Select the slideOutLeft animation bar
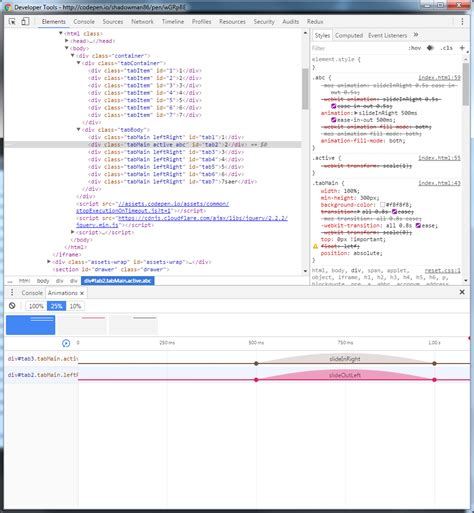This screenshot has height=513, width=474. click(x=345, y=375)
